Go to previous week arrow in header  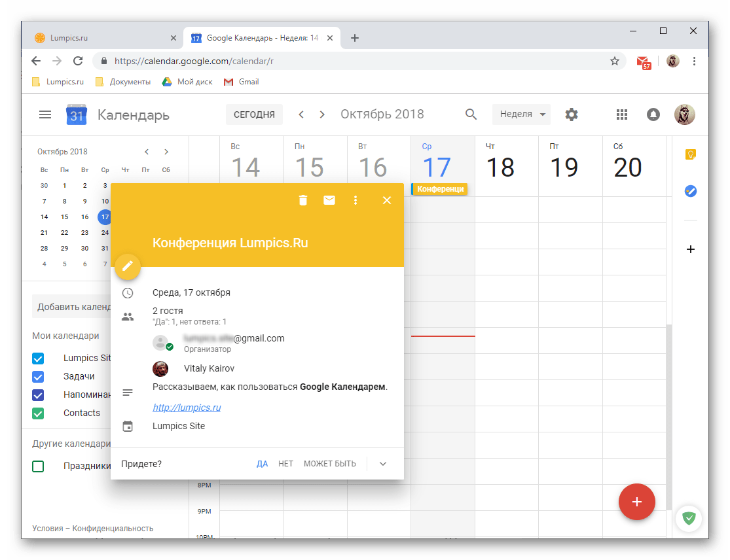tap(301, 114)
